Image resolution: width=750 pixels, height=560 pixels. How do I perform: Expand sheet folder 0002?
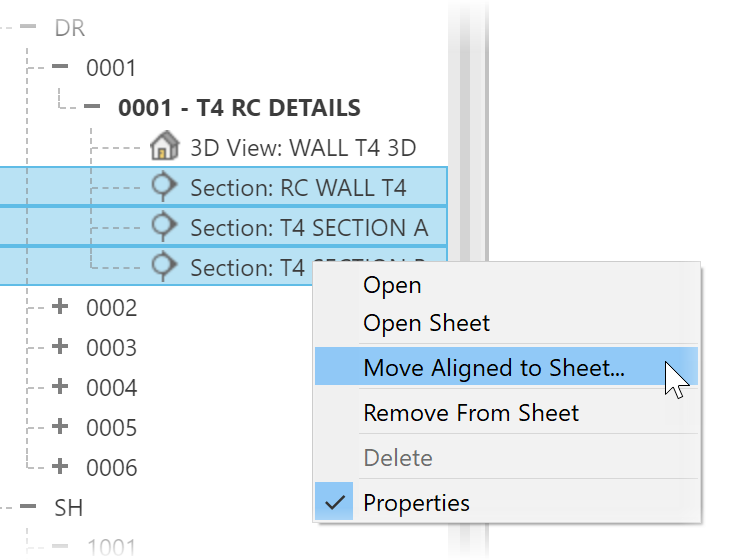tap(60, 306)
